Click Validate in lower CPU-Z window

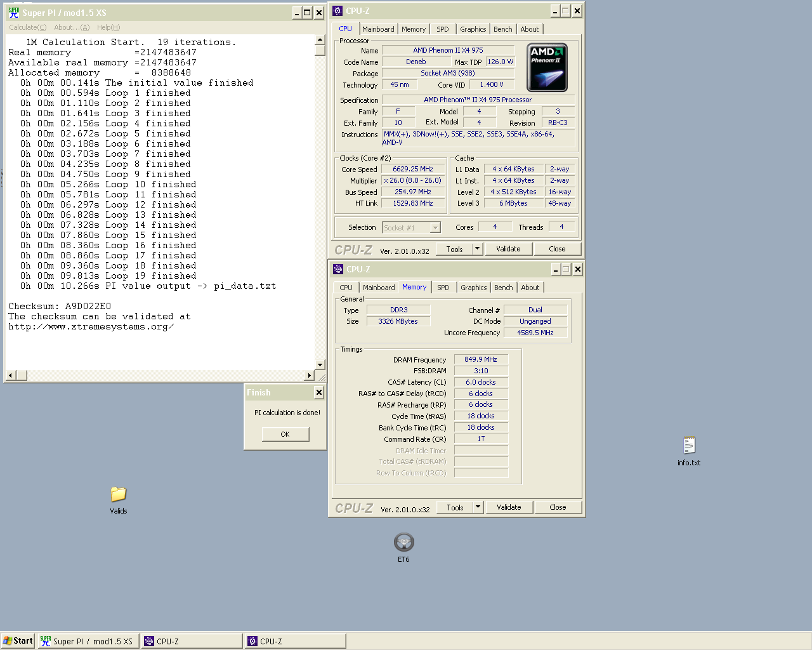[509, 507]
